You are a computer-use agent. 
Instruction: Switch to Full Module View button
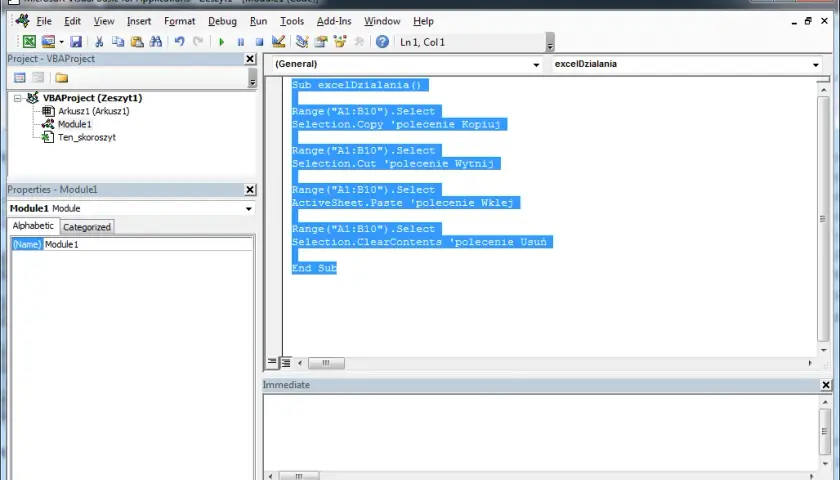click(x=286, y=363)
